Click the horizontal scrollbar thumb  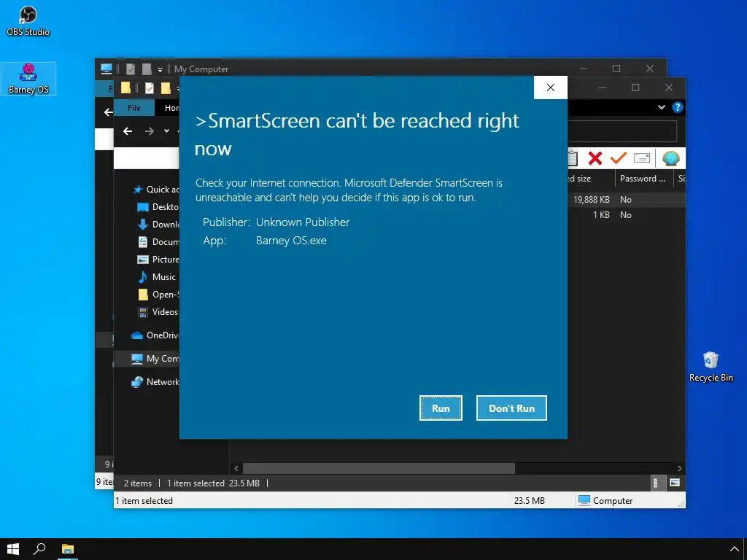pos(379,468)
